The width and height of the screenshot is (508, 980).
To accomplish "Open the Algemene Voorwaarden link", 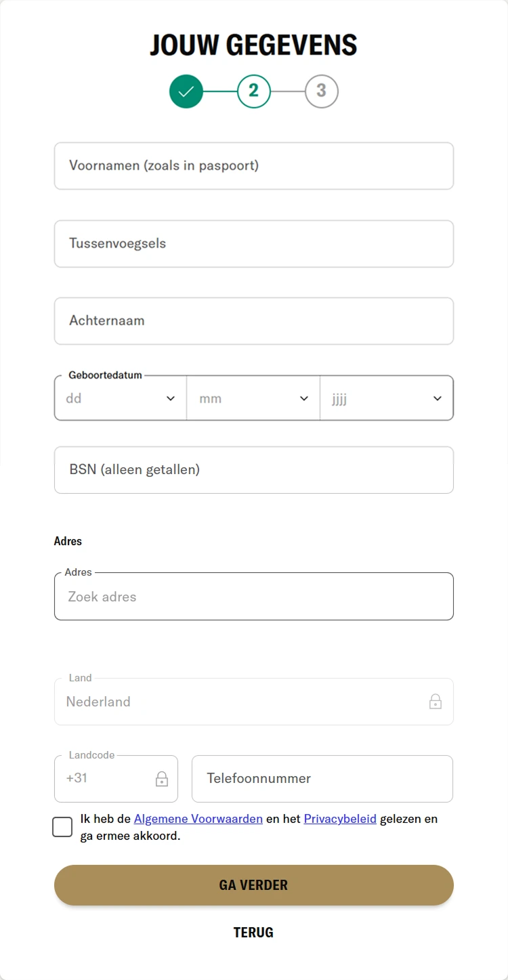I will [x=198, y=819].
